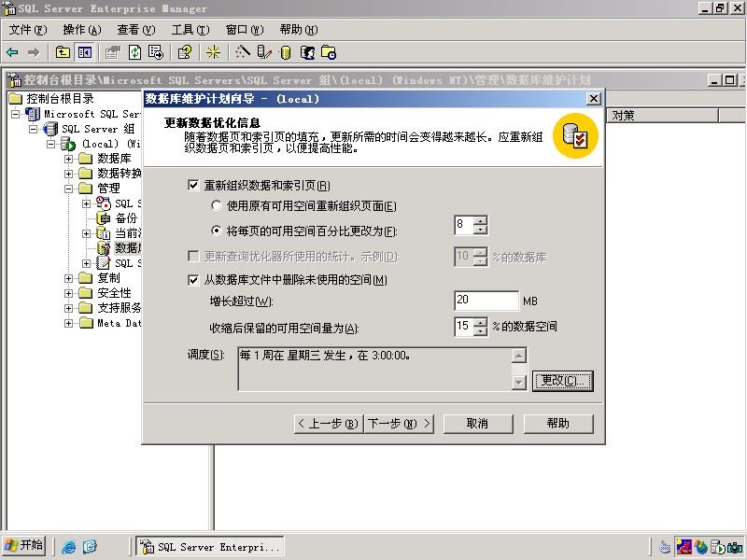The height and width of the screenshot is (560, 747).
Task: Collapse the Microsoft SQL Servers tree node
Action: click(x=16, y=114)
